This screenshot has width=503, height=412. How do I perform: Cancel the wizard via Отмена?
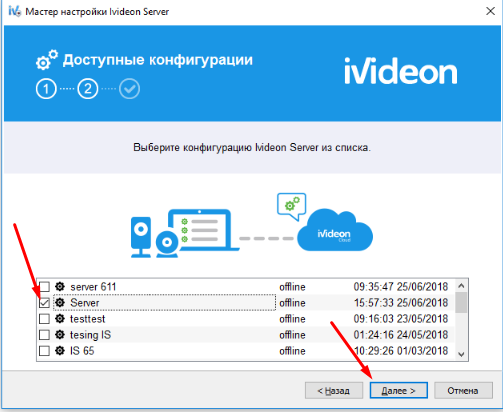[463, 390]
